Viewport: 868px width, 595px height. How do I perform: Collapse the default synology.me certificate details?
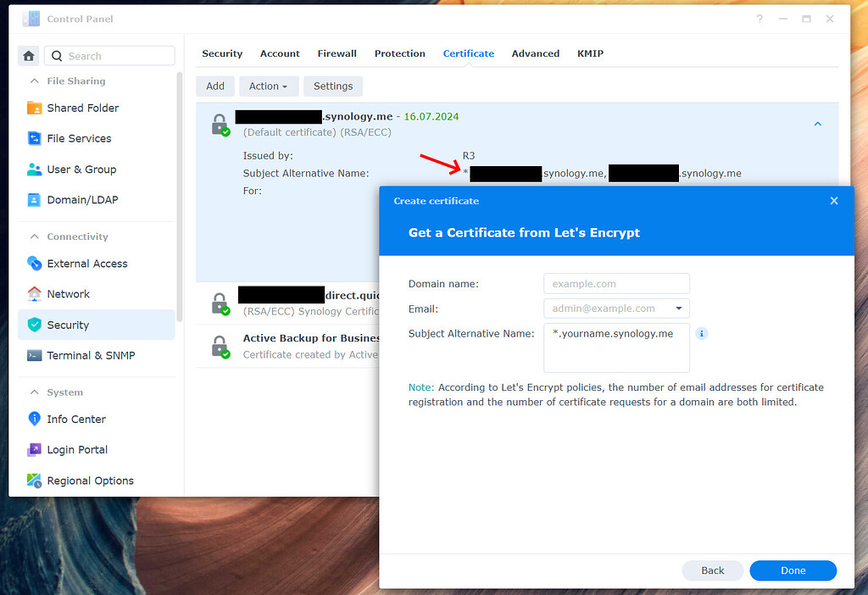(x=817, y=124)
